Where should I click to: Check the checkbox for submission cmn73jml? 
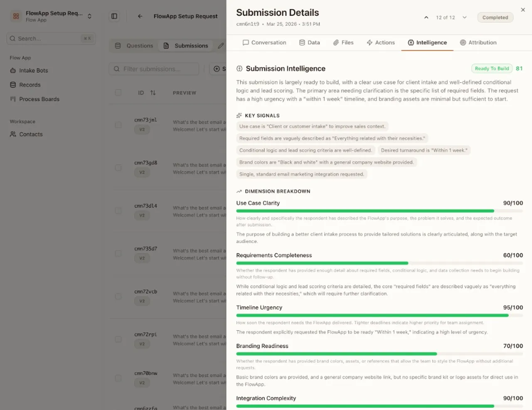click(x=118, y=125)
